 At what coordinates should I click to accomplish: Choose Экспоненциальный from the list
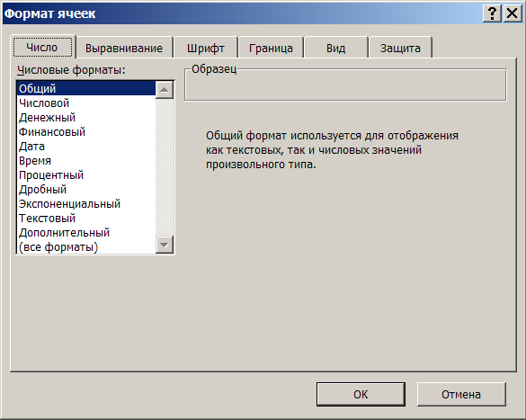tap(86, 204)
